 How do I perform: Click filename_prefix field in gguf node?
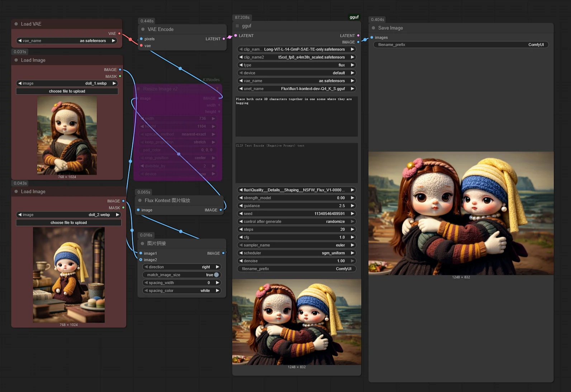[297, 269]
